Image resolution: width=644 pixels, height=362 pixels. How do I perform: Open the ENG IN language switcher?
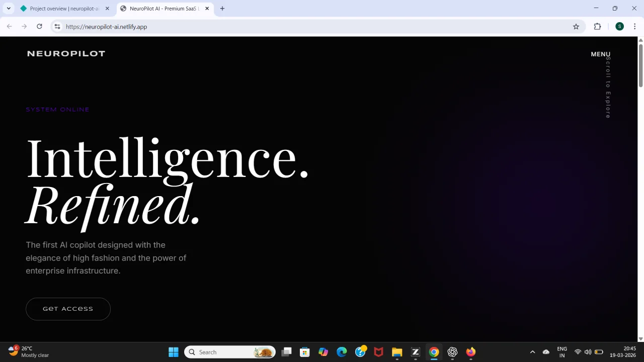point(562,352)
